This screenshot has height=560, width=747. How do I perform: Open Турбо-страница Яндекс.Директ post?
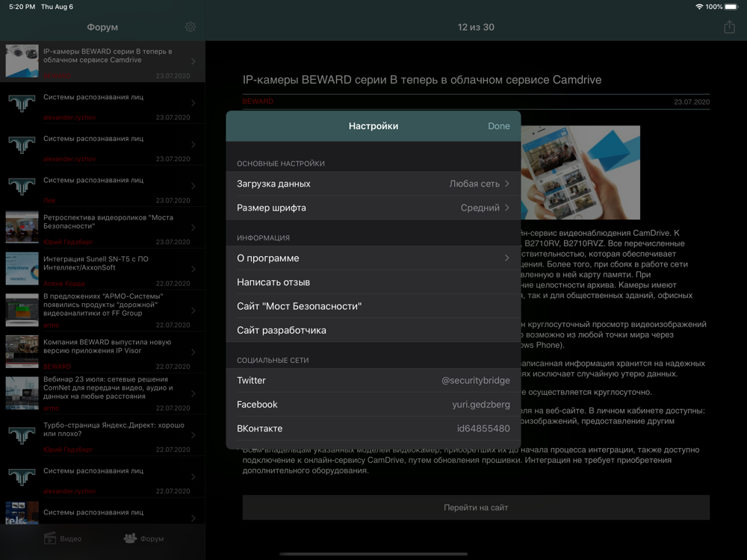[102, 435]
